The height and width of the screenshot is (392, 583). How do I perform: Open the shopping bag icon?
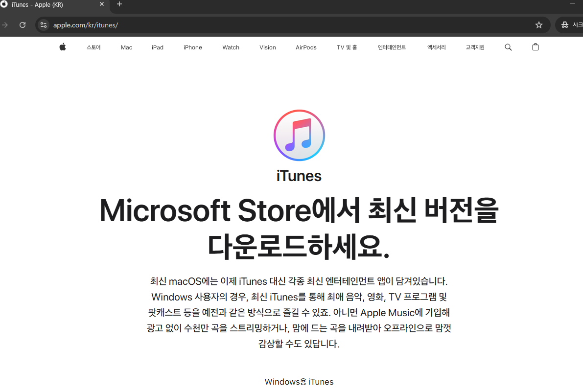[536, 47]
